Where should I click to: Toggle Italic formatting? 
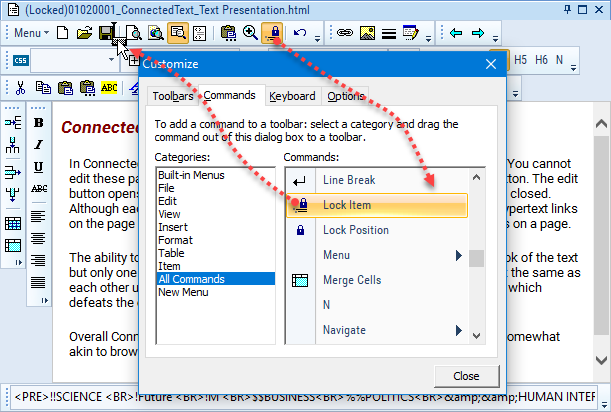pos(38,145)
